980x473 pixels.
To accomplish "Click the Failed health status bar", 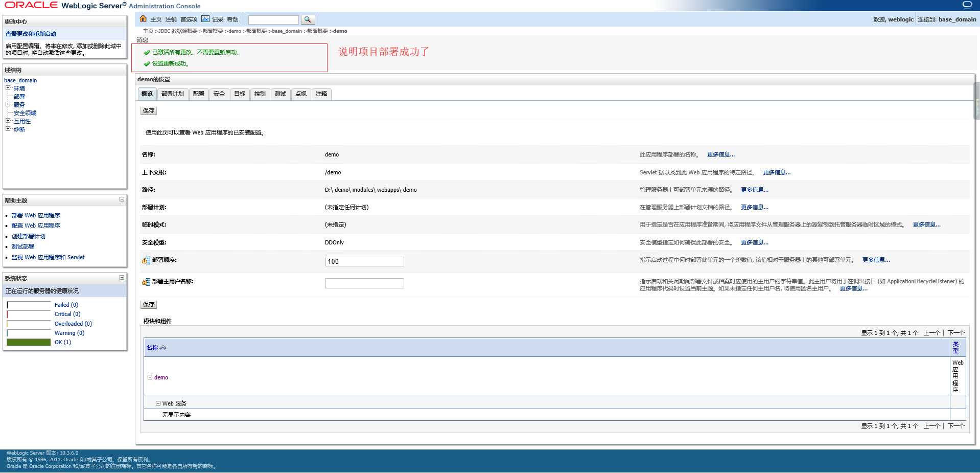I will coord(29,305).
